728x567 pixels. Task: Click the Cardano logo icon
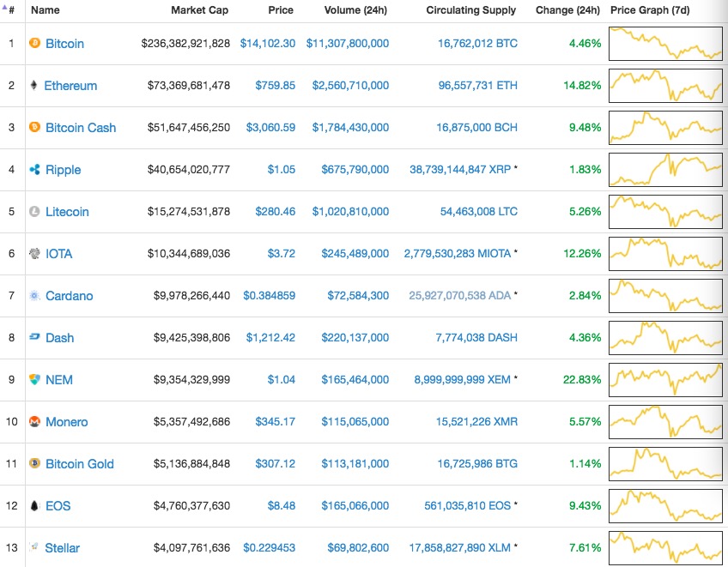tap(34, 296)
